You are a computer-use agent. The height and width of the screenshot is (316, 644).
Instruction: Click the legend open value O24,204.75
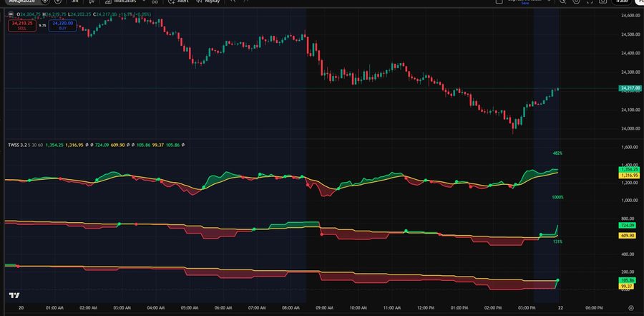[27, 14]
